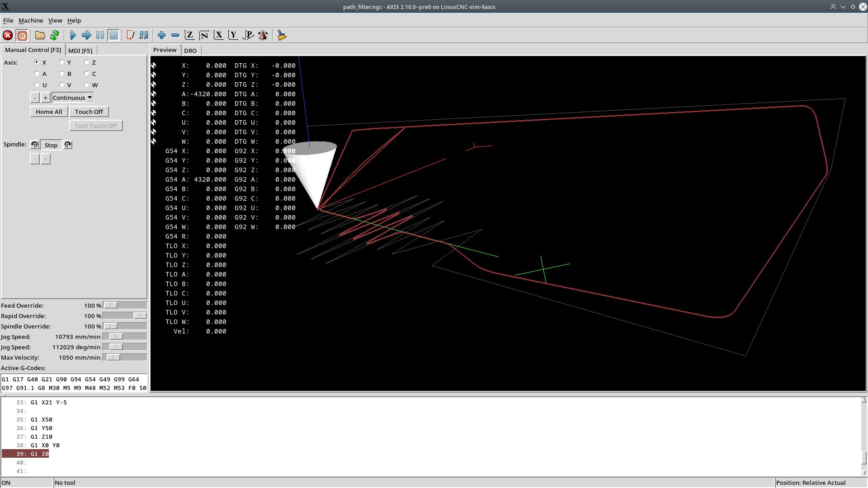Open the Machine menu
The width and height of the screenshot is (868, 488).
pyautogui.click(x=31, y=20)
